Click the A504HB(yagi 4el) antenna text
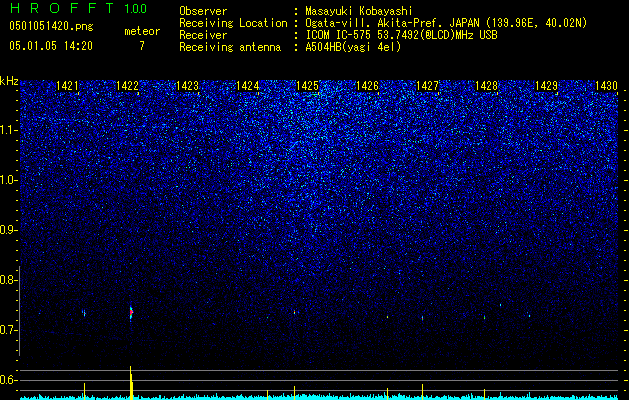Screen dimensions: 629x400 353,47
